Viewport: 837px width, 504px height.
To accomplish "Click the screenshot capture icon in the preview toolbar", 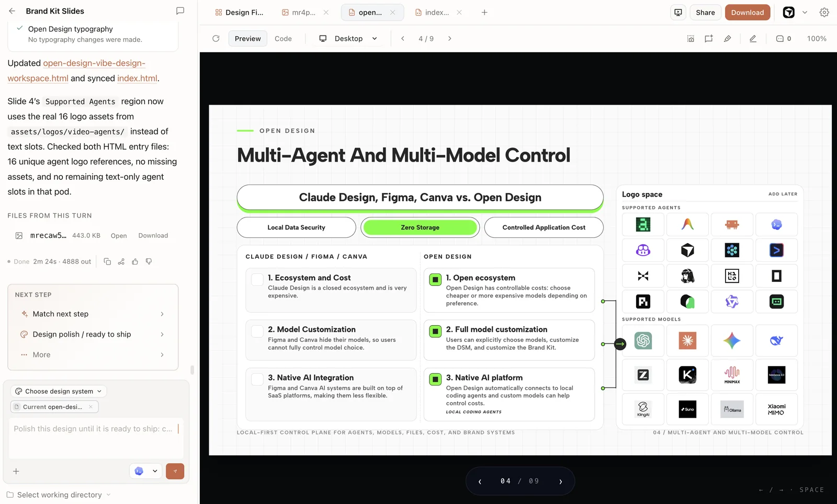I will click(691, 39).
